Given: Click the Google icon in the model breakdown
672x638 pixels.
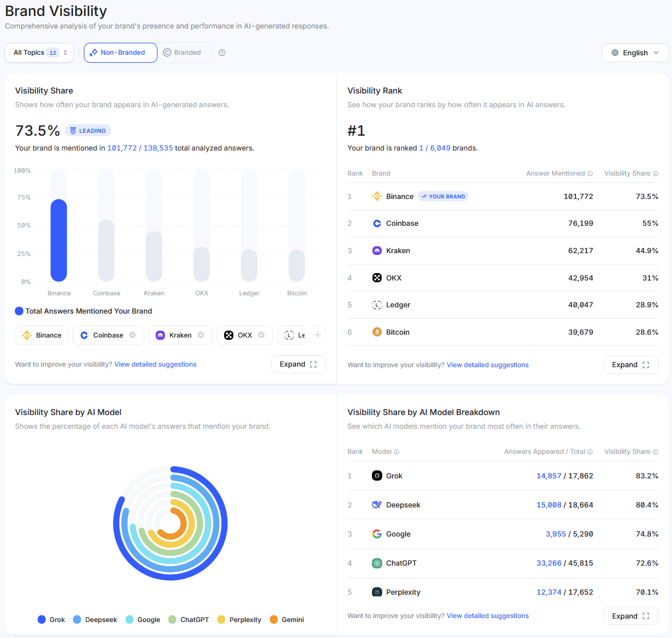Looking at the screenshot, I should click(377, 534).
